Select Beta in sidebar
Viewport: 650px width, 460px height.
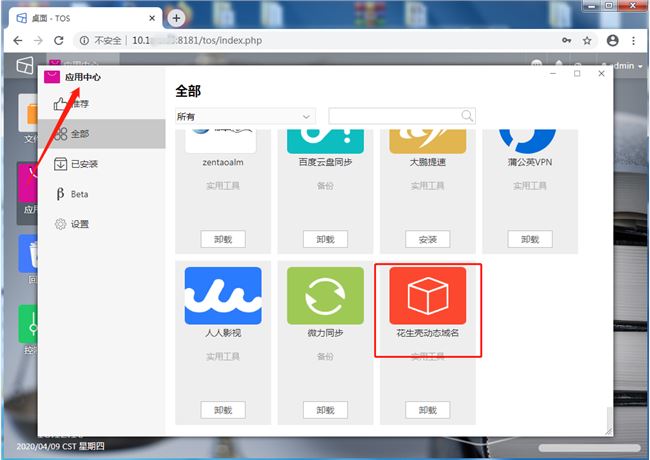pos(102,194)
